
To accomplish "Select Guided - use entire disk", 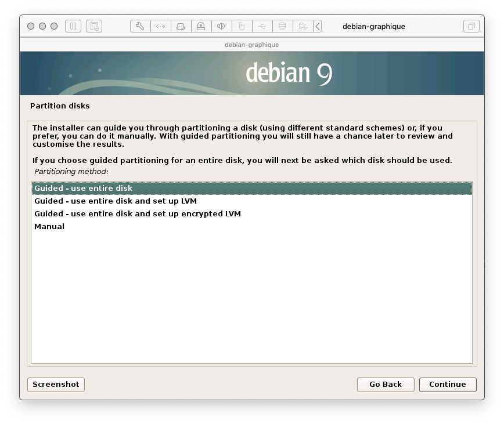I will (x=251, y=189).
